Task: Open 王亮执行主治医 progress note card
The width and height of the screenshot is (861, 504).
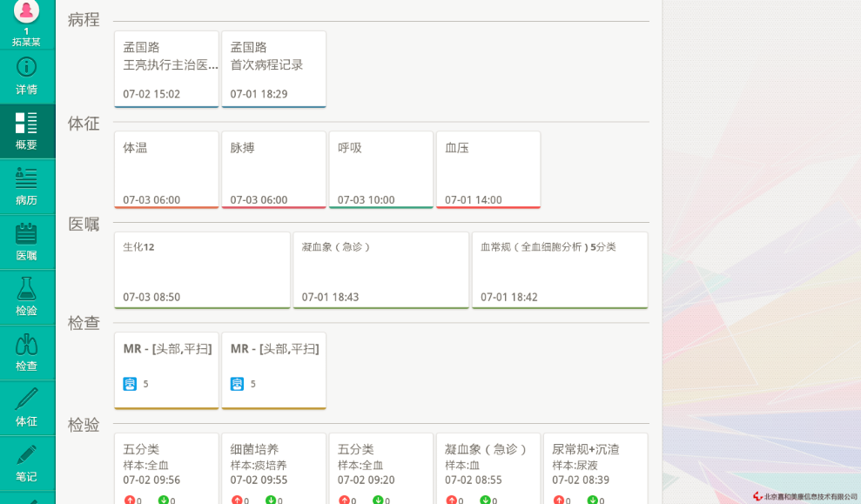Action: click(x=166, y=69)
